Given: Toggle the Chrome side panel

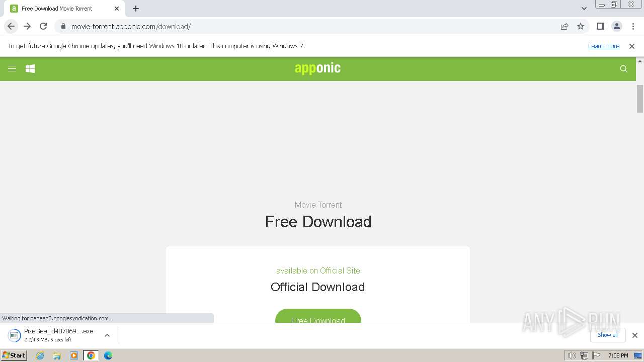Looking at the screenshot, I should (601, 26).
